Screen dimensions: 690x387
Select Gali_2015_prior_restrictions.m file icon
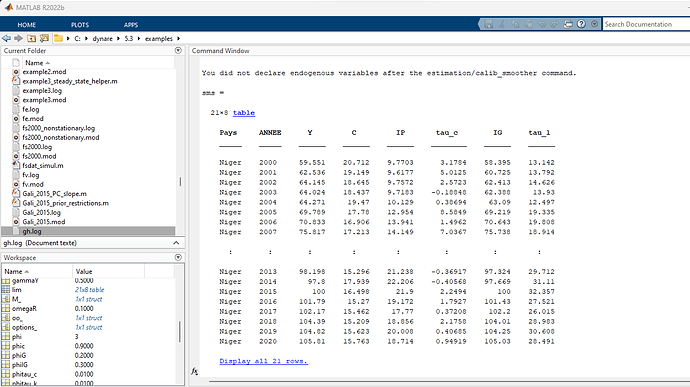[x=16, y=203]
